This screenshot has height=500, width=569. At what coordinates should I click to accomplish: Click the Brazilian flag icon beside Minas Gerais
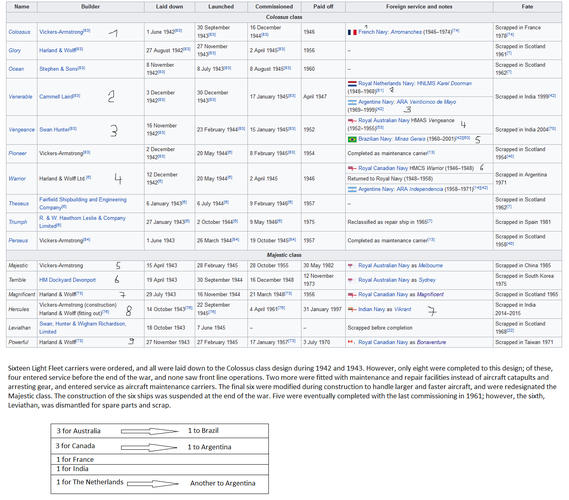click(x=352, y=139)
